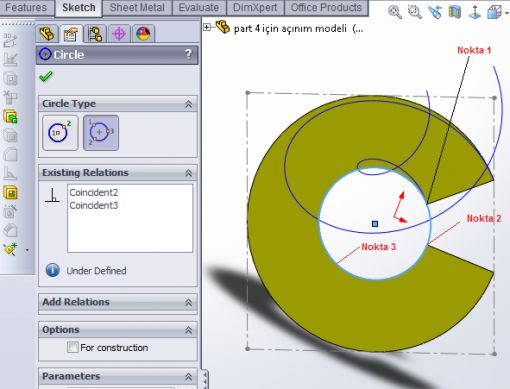
Task: Select center-based circle type
Action: tap(60, 133)
